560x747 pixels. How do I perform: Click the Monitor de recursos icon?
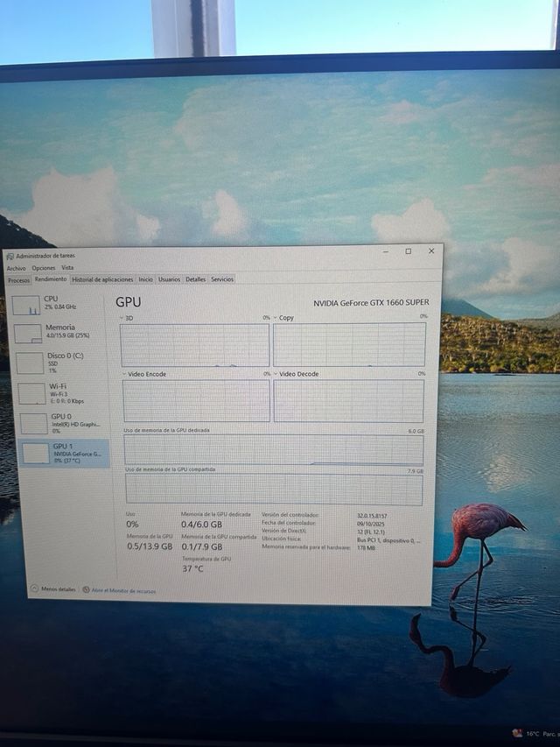(x=86, y=590)
